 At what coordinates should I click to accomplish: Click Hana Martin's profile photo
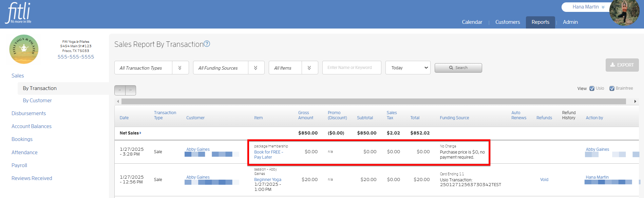pos(624,13)
